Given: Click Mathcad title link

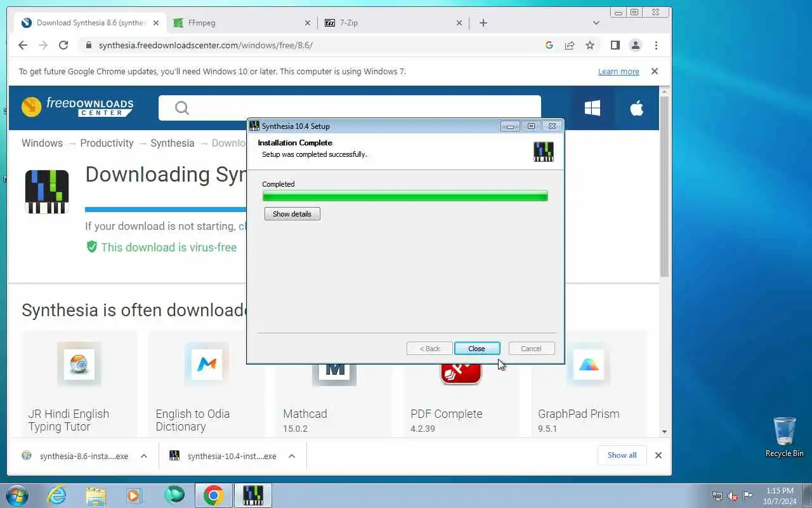Looking at the screenshot, I should point(305,414).
